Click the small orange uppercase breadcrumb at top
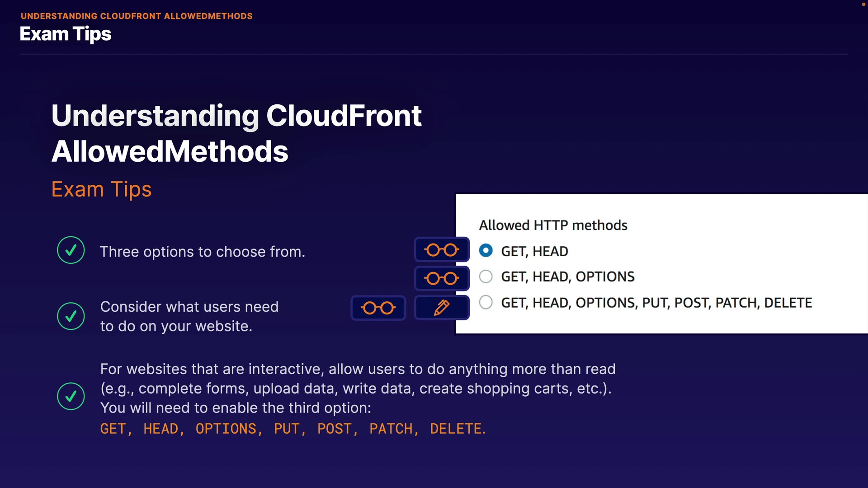868x488 pixels. click(137, 16)
